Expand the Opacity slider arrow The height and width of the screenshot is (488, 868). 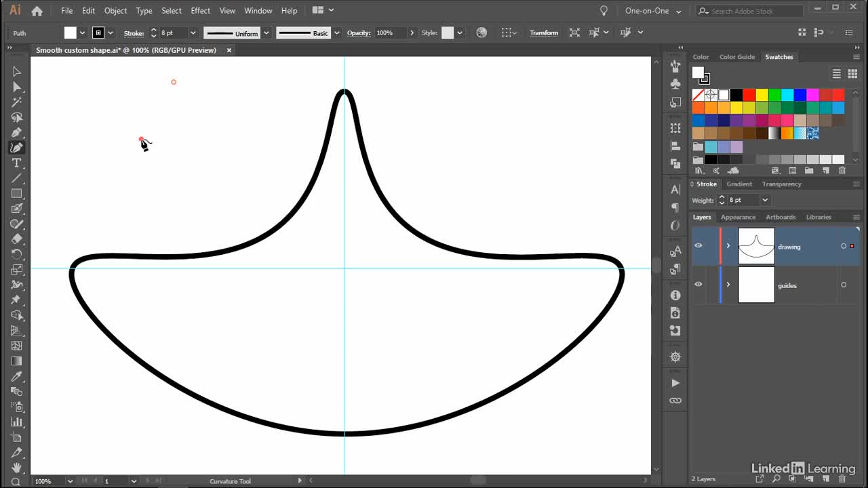point(412,33)
